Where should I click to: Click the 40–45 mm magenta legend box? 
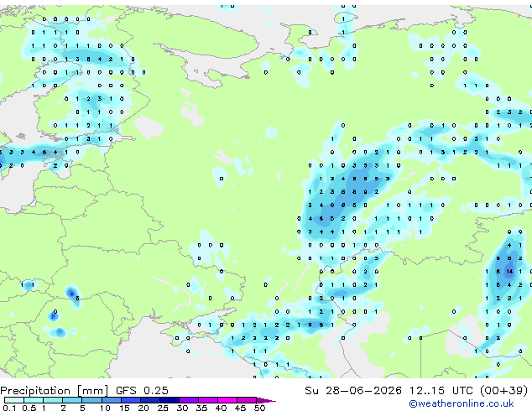click(227, 400)
